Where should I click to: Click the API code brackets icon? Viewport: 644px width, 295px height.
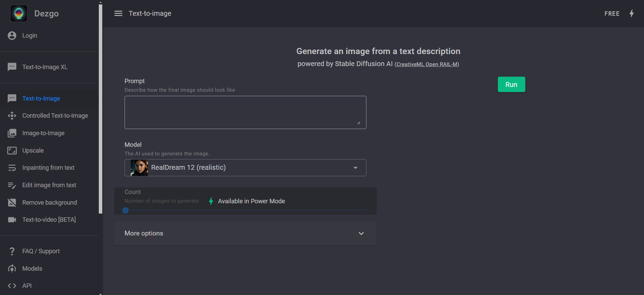(12, 285)
